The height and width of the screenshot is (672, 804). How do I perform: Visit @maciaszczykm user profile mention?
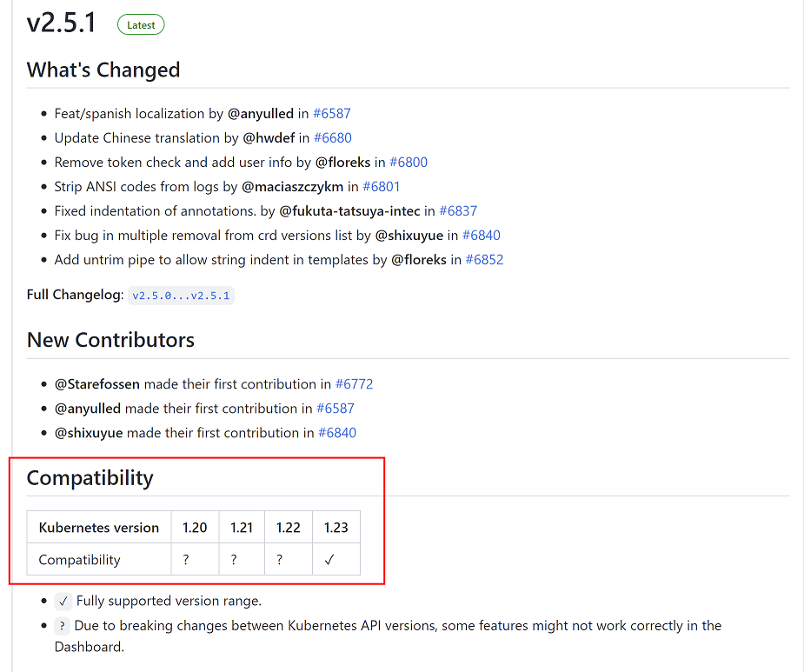click(x=292, y=186)
